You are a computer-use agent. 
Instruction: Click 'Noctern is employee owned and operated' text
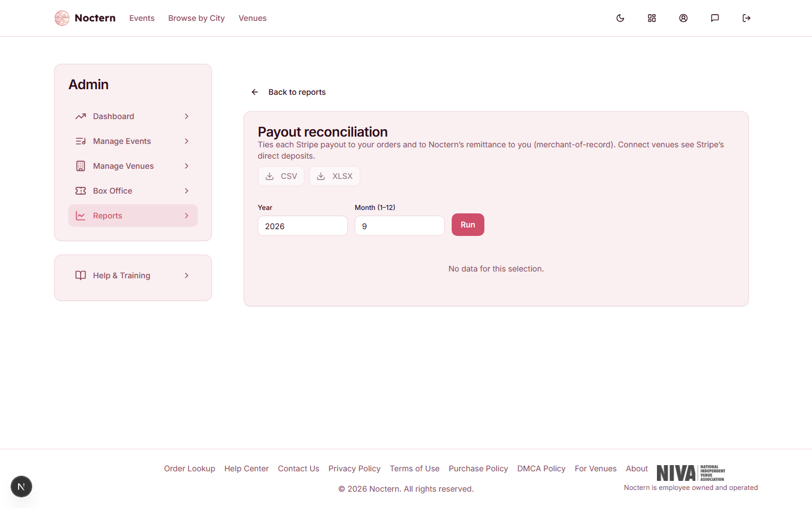coord(691,488)
